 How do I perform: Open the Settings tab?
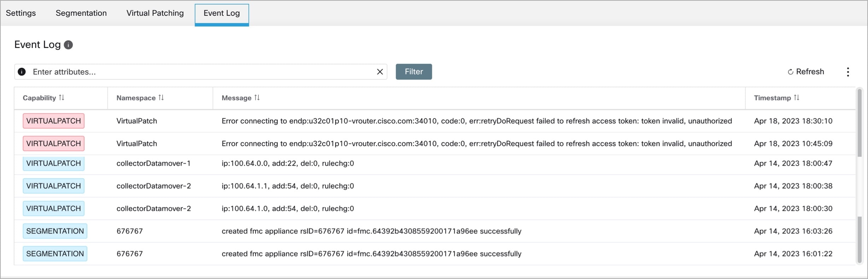click(21, 13)
